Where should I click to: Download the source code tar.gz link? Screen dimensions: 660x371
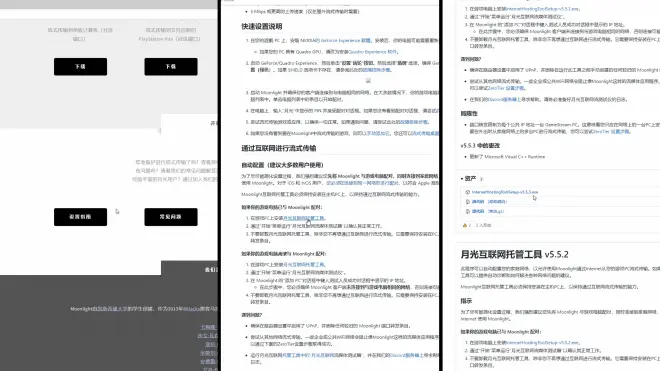488,211
